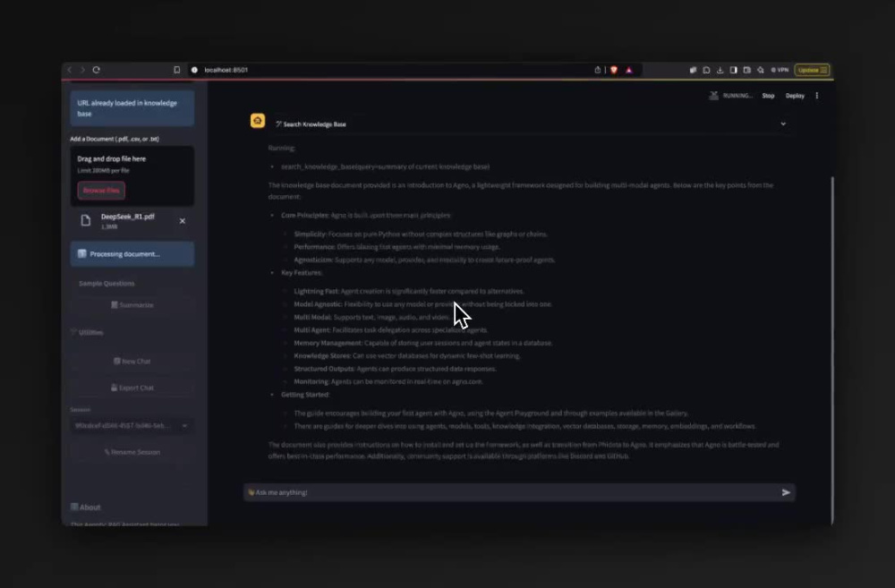Click the yellow assistant avatar icon
Viewport: 895px width, 588px height.
click(x=258, y=121)
